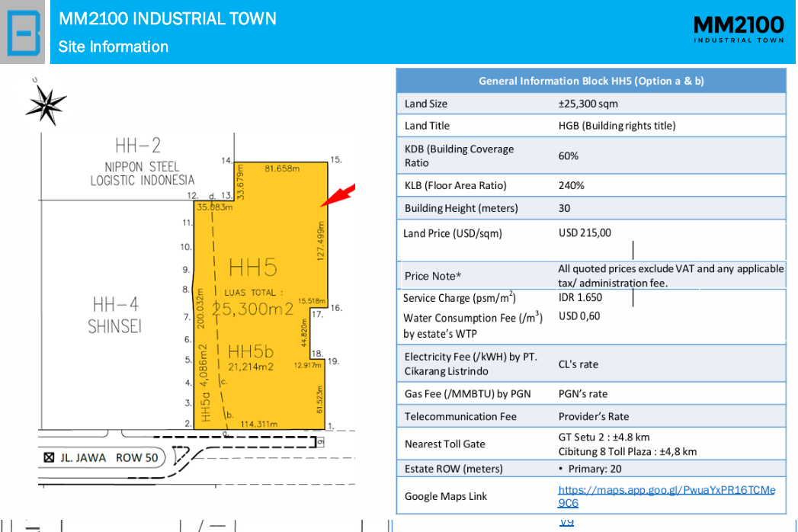798x532 pixels.
Task: Click the Service Charge IDR 1.650 value
Action: pos(580,297)
